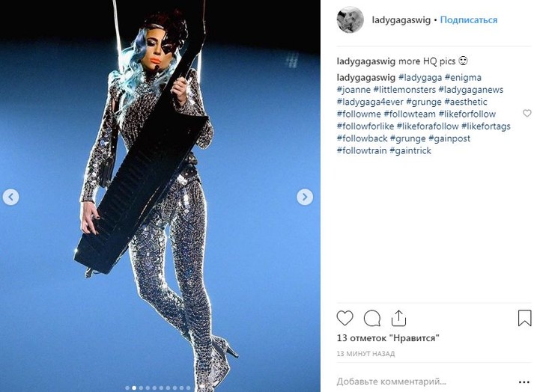This screenshot has width=534, height=392.
Task: View 13 likes list
Action: (x=388, y=338)
